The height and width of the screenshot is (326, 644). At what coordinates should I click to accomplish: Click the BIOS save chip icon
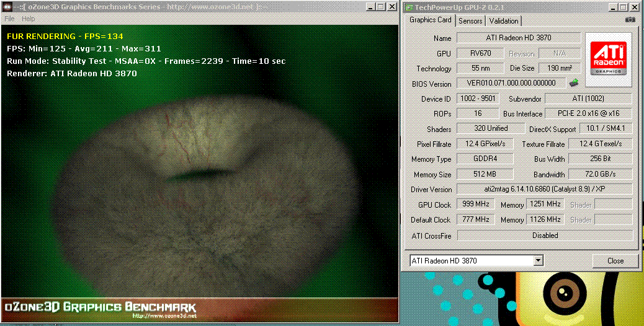pyautogui.click(x=574, y=83)
